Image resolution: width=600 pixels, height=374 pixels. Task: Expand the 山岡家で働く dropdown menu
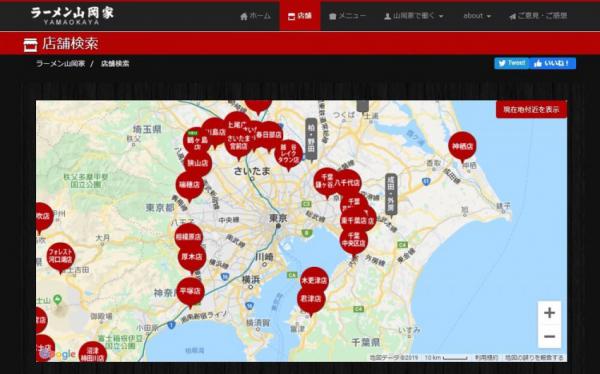(x=414, y=16)
